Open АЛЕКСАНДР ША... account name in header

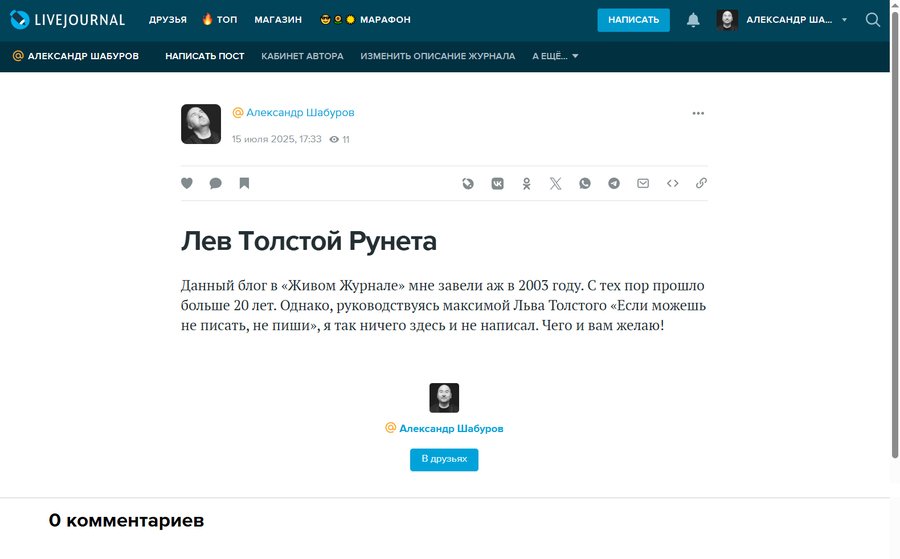click(x=789, y=20)
